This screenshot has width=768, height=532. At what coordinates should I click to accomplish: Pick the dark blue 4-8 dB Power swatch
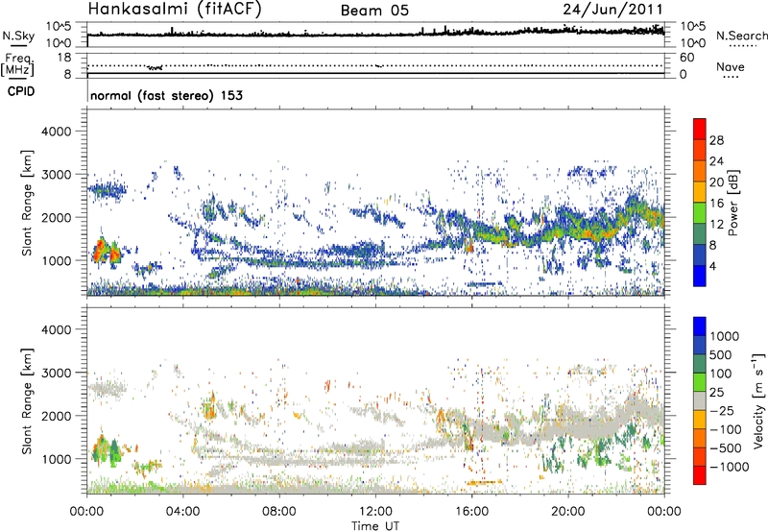700,254
